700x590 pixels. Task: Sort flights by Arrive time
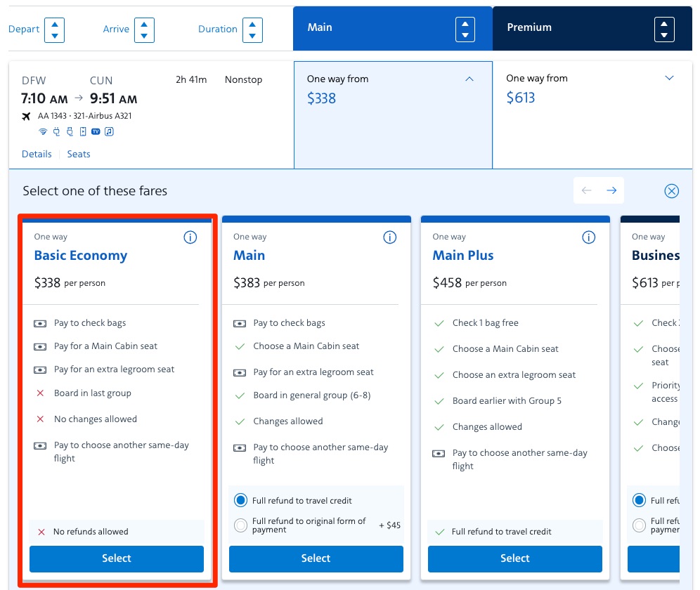(x=143, y=29)
